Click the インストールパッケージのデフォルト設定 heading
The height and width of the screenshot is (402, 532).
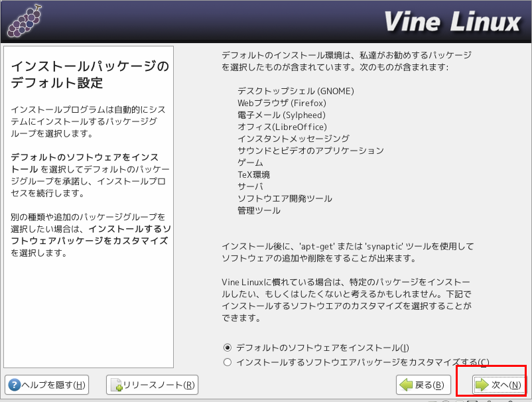90,74
